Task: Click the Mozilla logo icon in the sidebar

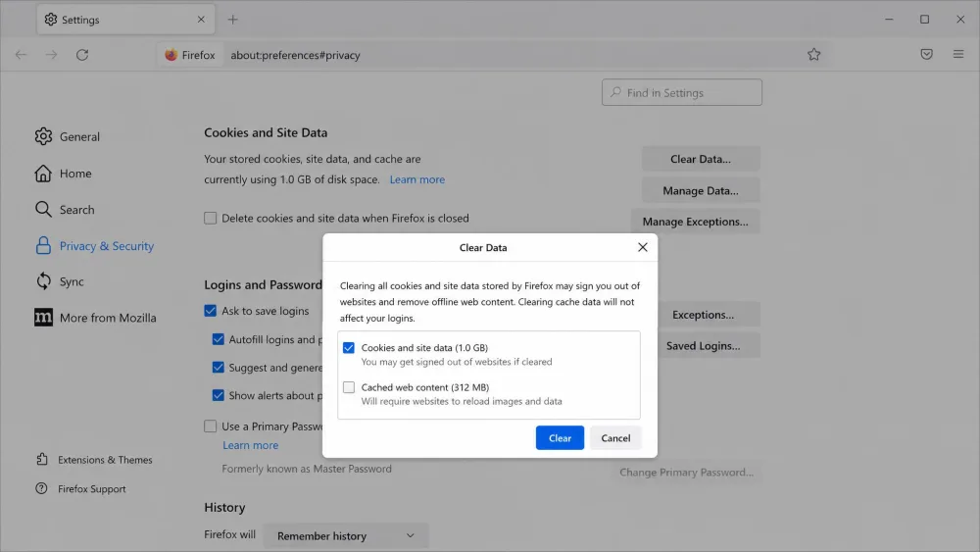Action: point(43,318)
